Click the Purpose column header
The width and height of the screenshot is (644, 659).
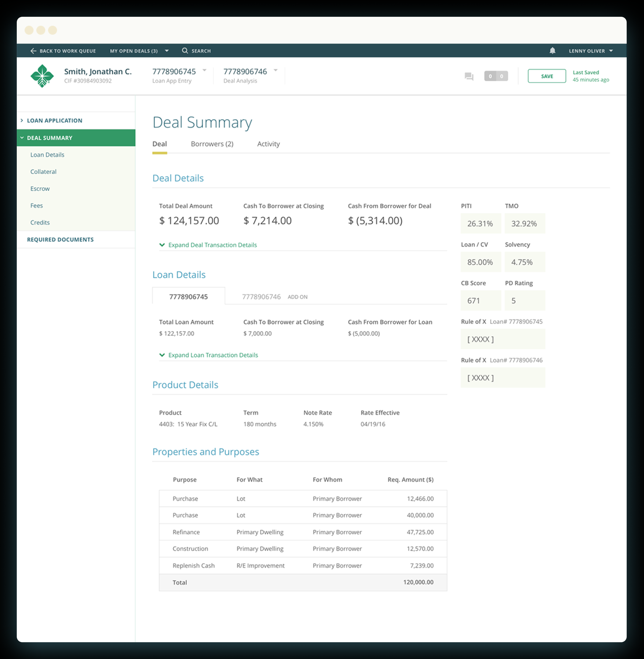(x=185, y=480)
